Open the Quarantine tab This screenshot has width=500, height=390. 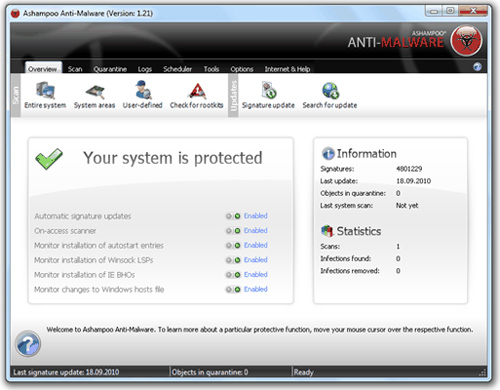tap(110, 69)
